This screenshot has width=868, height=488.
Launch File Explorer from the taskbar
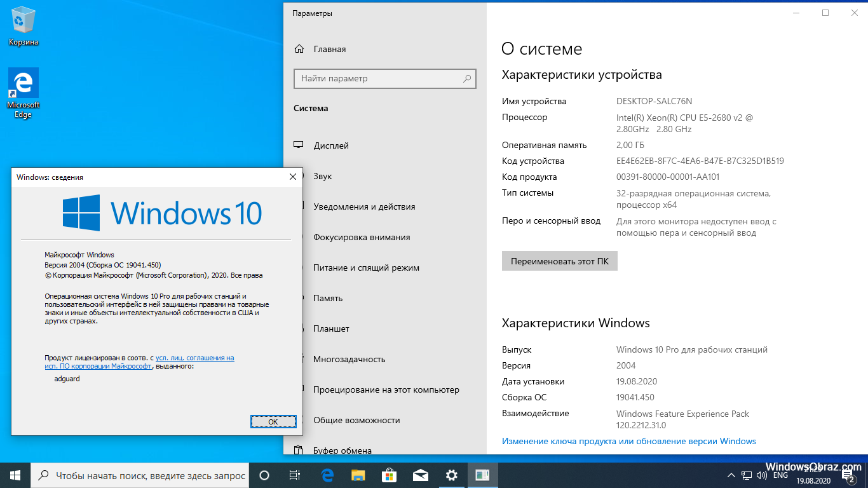pos(358,475)
